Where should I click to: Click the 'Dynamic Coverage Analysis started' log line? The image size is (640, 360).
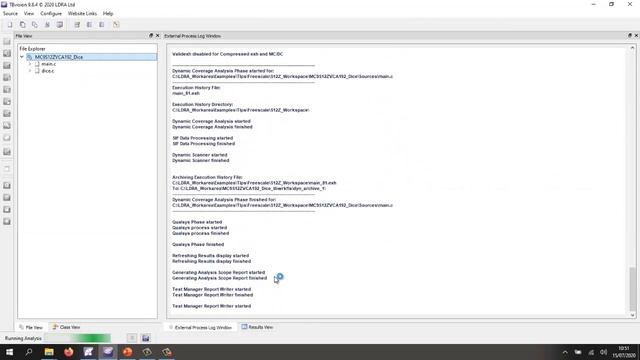pyautogui.click(x=211, y=121)
